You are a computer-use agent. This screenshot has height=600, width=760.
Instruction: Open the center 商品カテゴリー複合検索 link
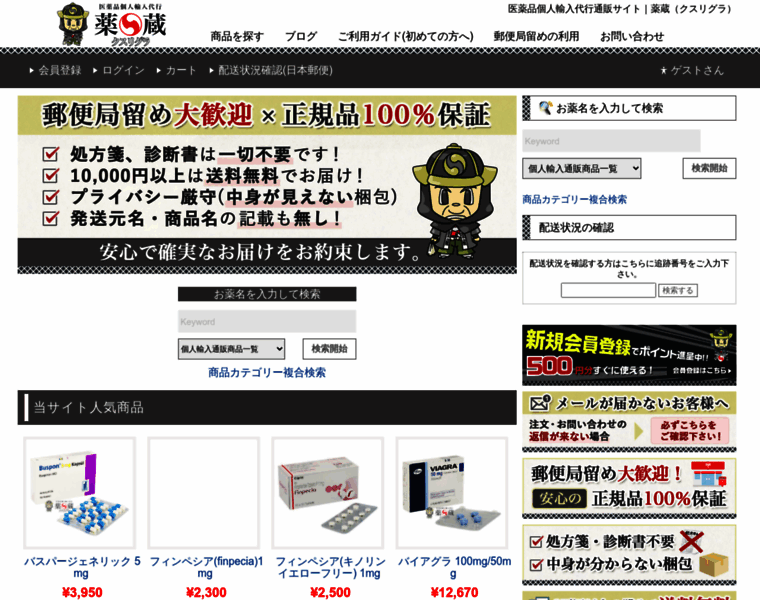pyautogui.click(x=267, y=372)
